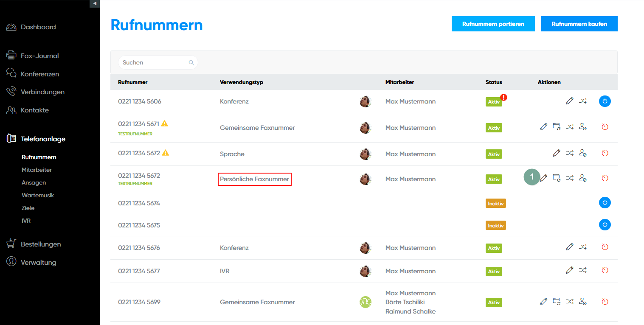Screen dimensions: 644x325
Task: Click the shuffle arrows icon for 0221 1234 5677
Action: coord(583,270)
